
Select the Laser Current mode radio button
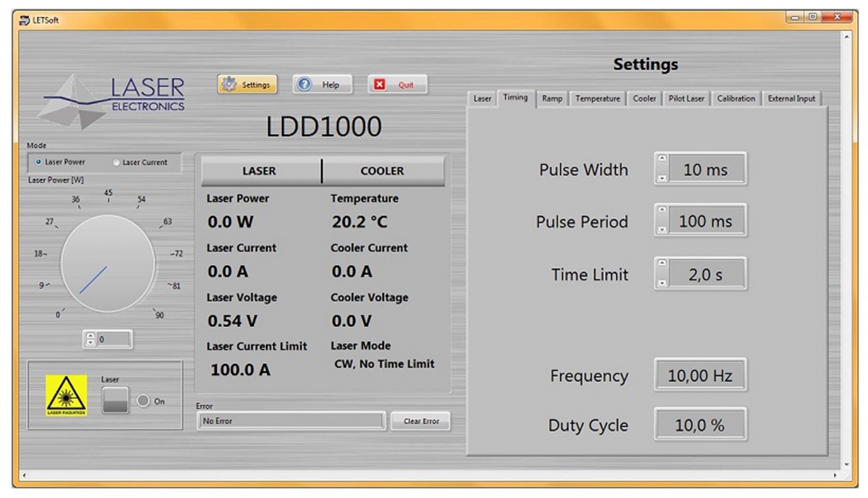(116, 163)
